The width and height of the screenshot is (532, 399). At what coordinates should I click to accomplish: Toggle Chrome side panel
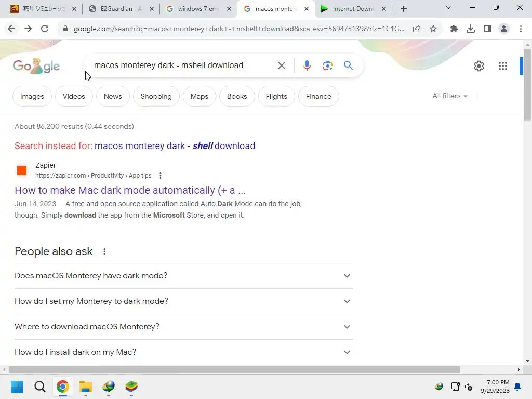tap(487, 29)
